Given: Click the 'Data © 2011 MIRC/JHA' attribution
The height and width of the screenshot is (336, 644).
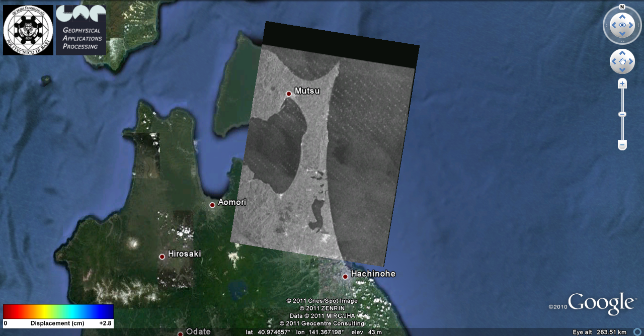Looking at the screenshot, I should tap(322, 316).
